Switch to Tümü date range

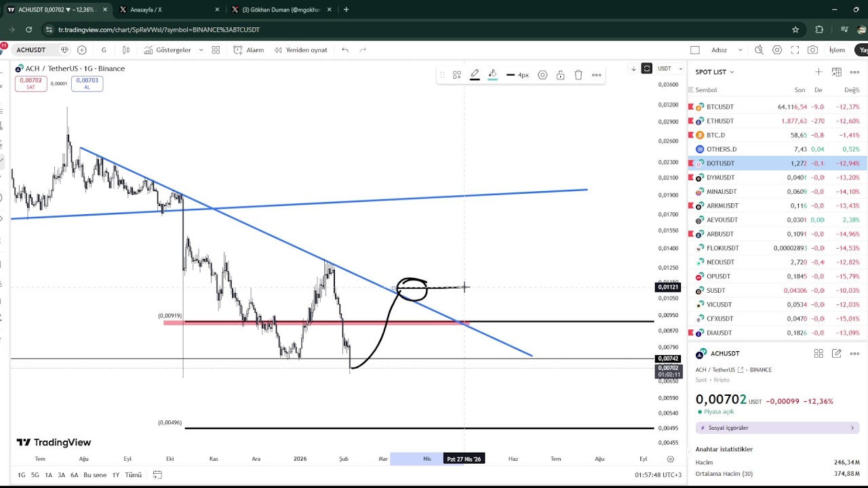pyautogui.click(x=133, y=475)
